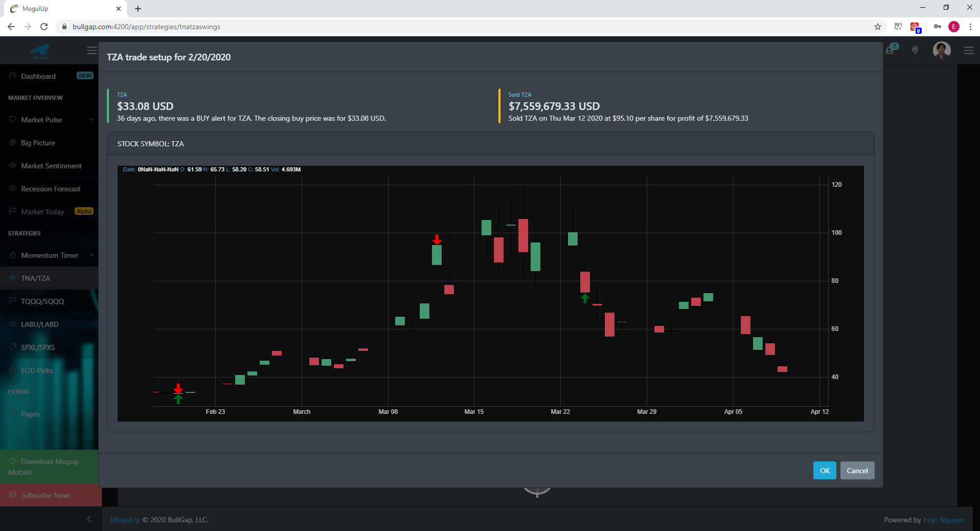Open right-side hamburger menu
The image size is (980, 531).
[x=969, y=50]
